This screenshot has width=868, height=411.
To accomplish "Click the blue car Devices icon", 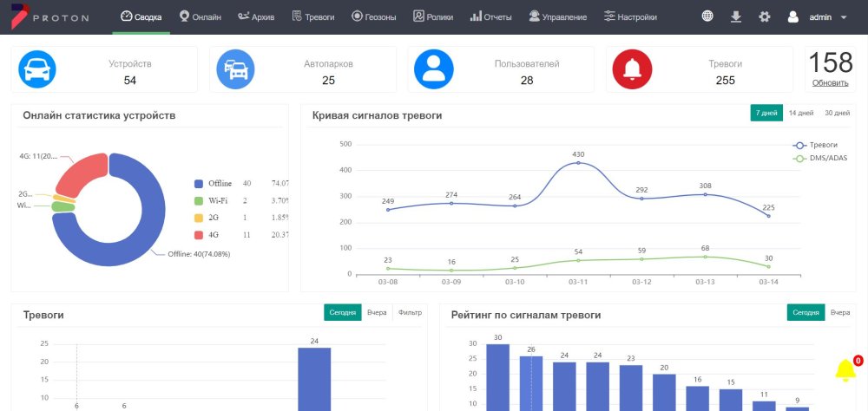I will point(37,69).
